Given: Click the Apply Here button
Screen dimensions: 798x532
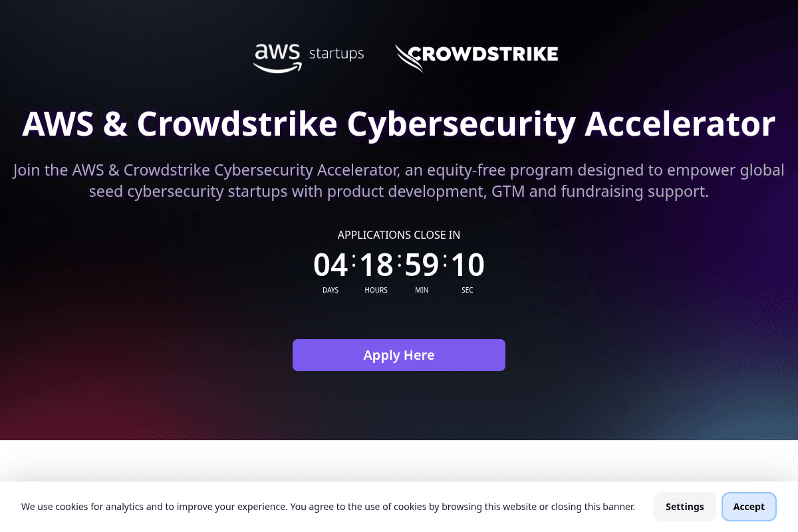Looking at the screenshot, I should [398, 354].
